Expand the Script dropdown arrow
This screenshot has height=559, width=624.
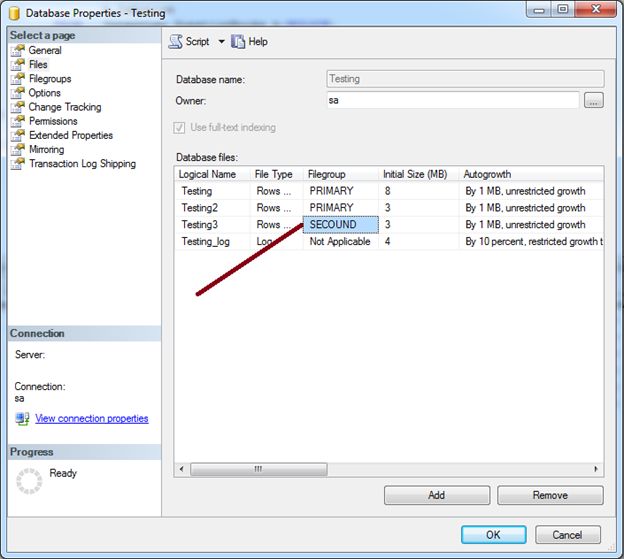pos(221,41)
